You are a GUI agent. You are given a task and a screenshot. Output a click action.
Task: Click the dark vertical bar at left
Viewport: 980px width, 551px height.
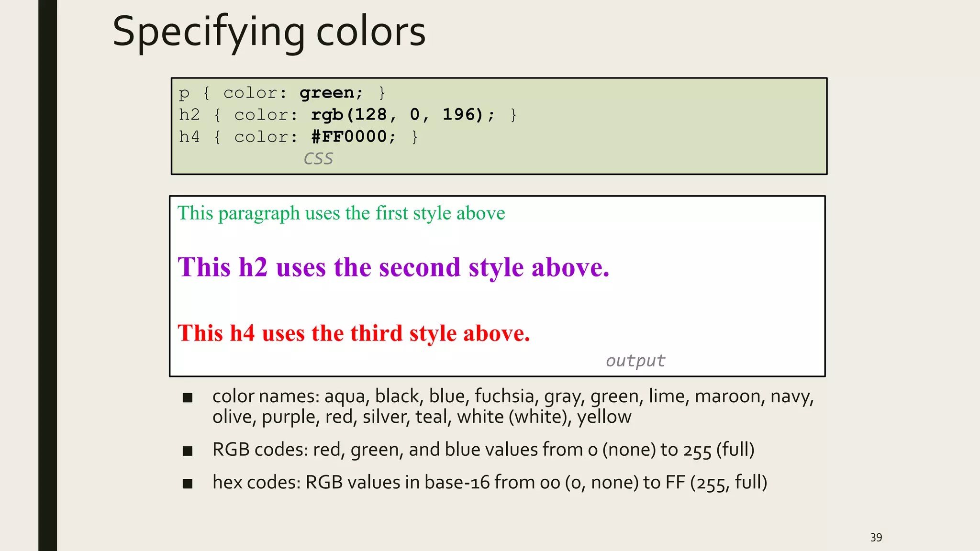point(47,275)
